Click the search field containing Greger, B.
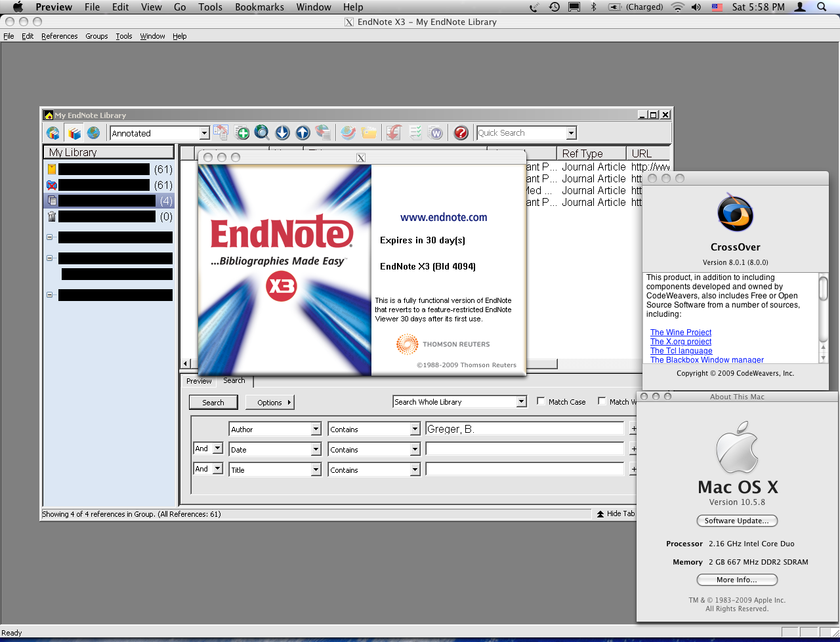The image size is (840, 642). 525,428
